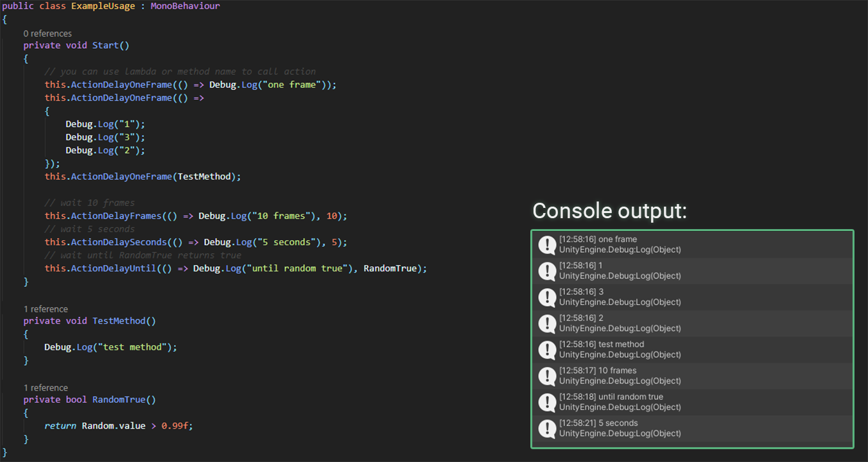Select the '[12:58:16] test method' console entry
The height and width of the screenshot is (462, 868).
693,350
